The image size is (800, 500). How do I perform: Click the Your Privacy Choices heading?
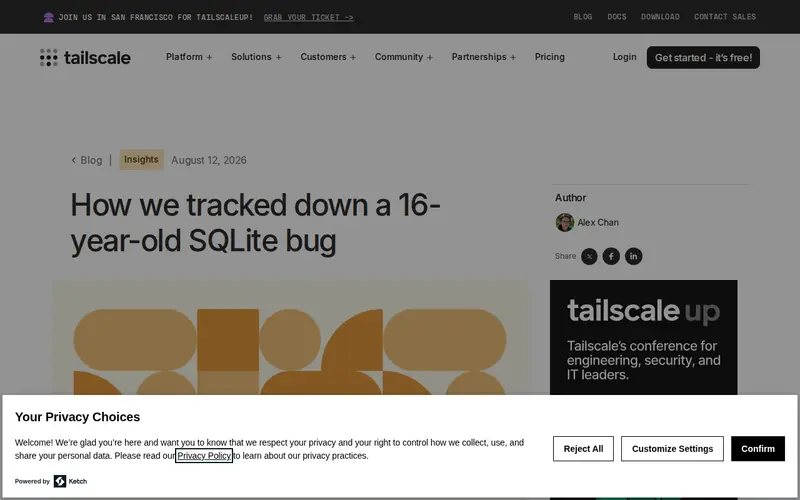(x=78, y=417)
